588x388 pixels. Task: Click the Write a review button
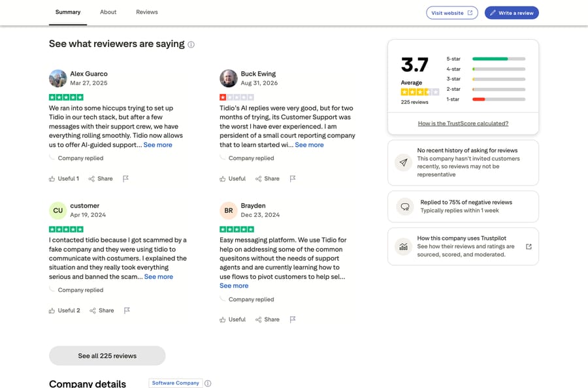pos(512,13)
